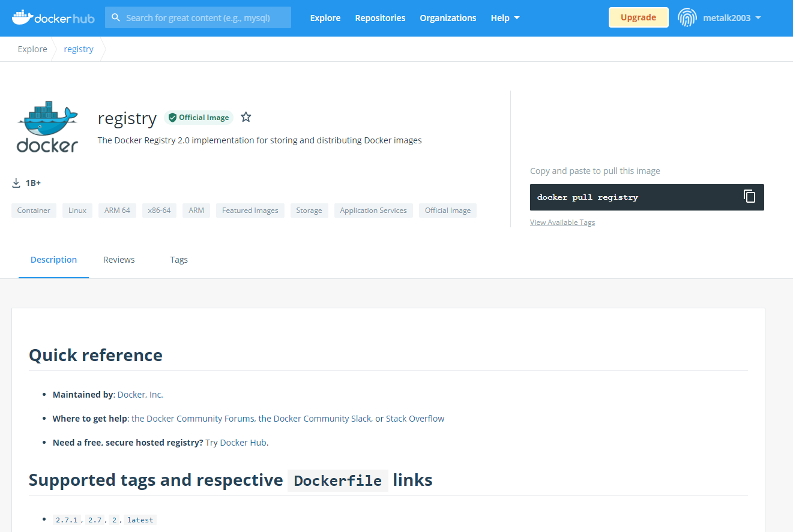793x532 pixels.
Task: Select the Official Image chip in the tag row
Action: [448, 211]
